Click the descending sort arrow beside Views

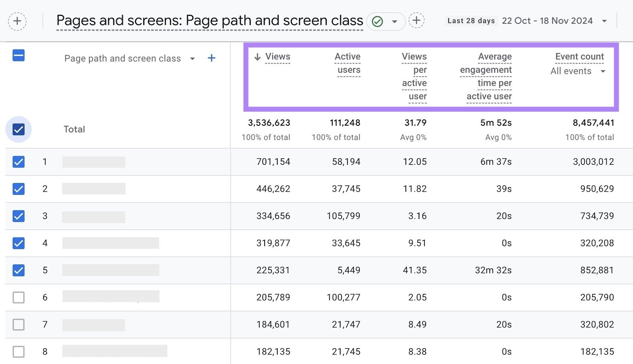[258, 57]
